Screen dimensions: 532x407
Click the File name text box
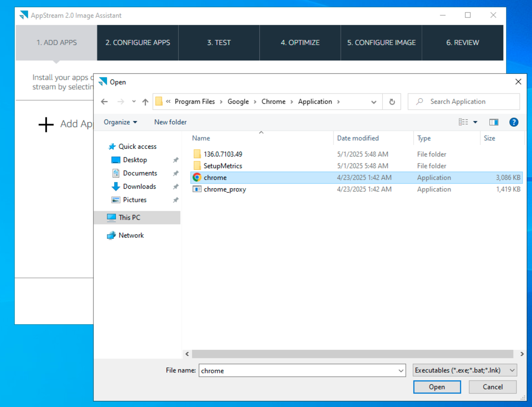click(298, 371)
